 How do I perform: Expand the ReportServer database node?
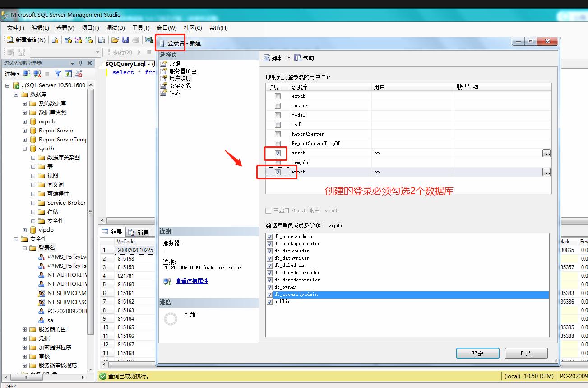point(25,131)
